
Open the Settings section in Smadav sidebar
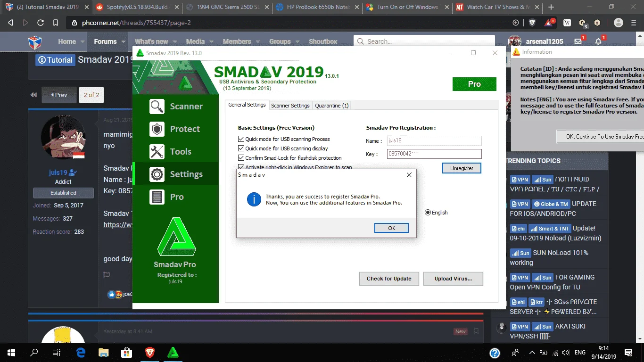pos(176,174)
